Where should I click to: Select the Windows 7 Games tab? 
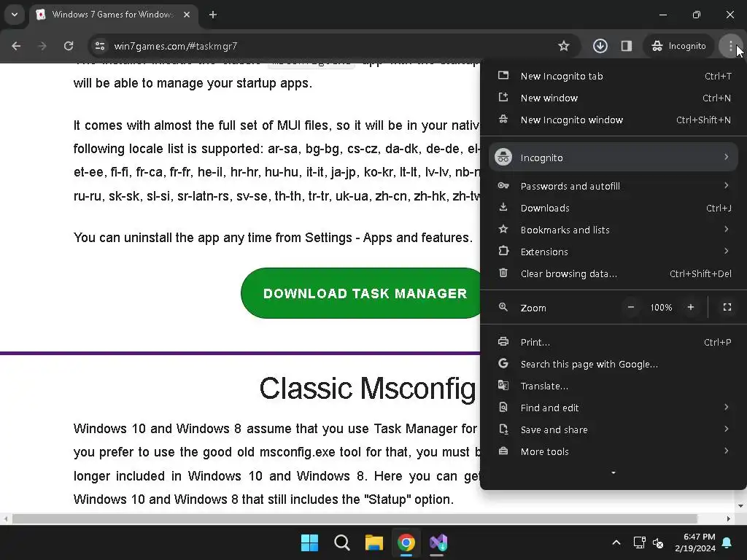tap(113, 15)
